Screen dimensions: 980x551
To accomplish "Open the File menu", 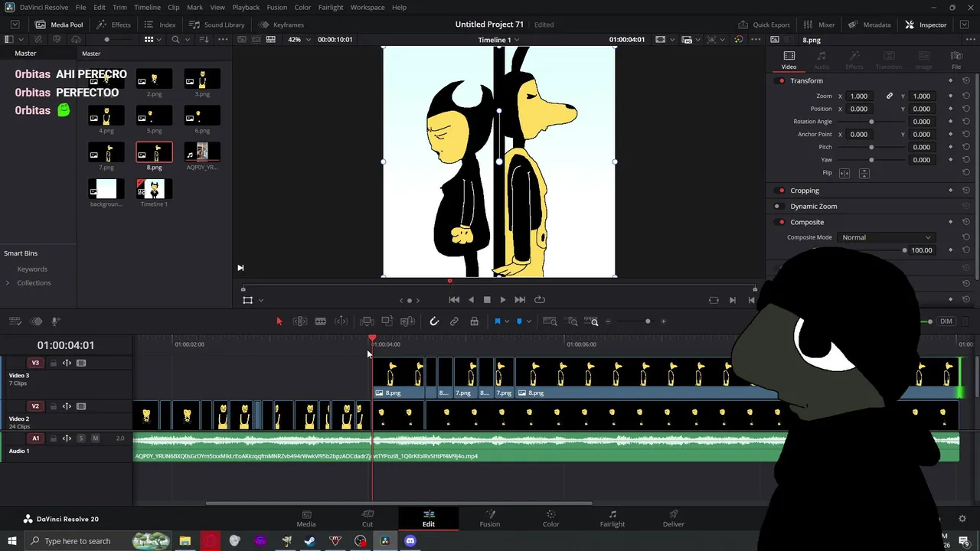I will tap(80, 8).
